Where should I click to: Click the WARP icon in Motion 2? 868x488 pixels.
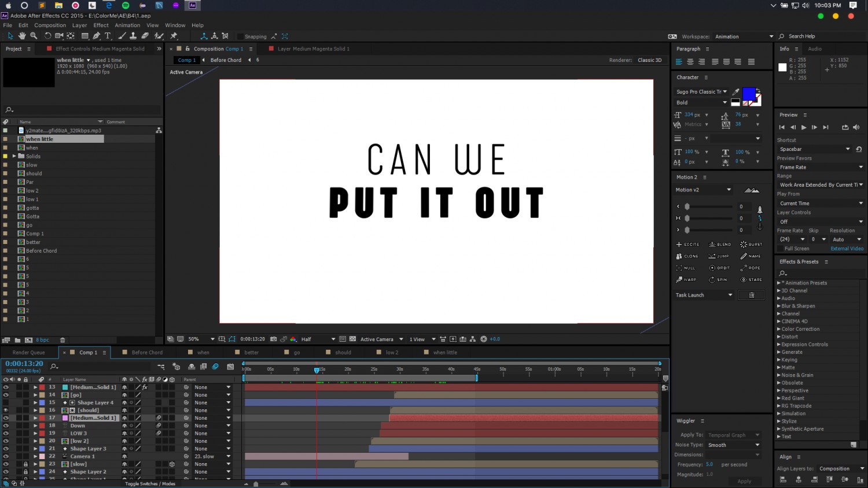(x=686, y=280)
